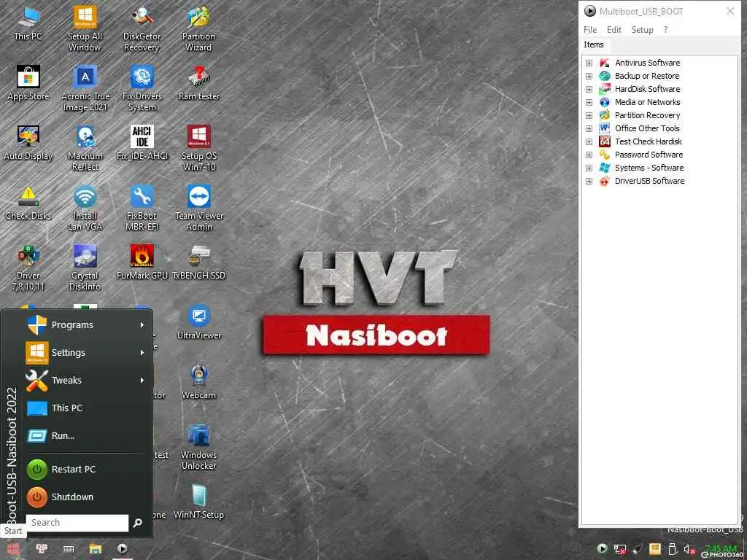Open Windows Unlocker icon
Image resolution: width=747 pixels, height=560 pixels.
pos(198,448)
